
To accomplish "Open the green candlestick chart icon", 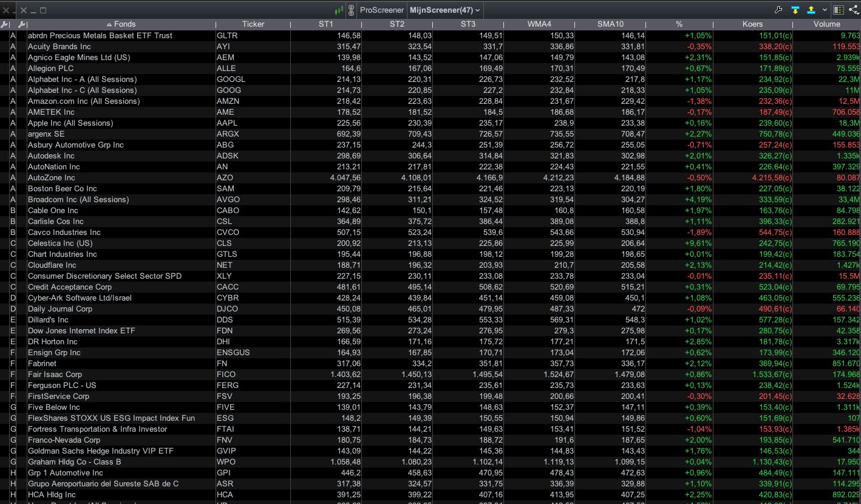I will 339,10.
